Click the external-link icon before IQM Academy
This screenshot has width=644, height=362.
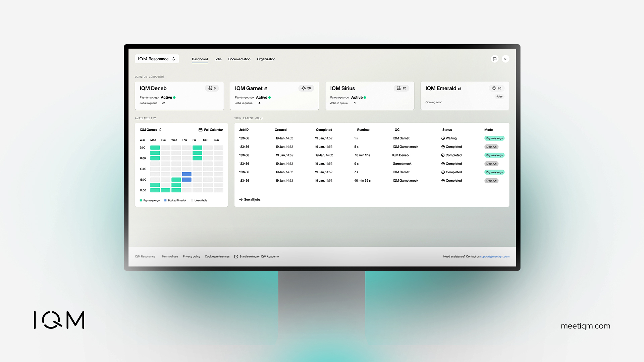236,257
